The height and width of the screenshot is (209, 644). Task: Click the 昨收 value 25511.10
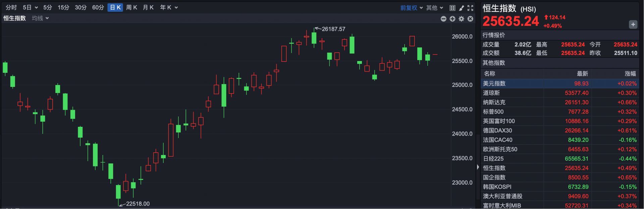click(x=625, y=53)
